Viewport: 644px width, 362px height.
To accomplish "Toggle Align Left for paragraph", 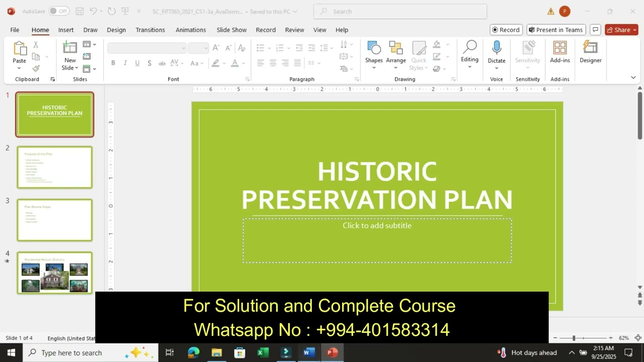I will point(261,63).
